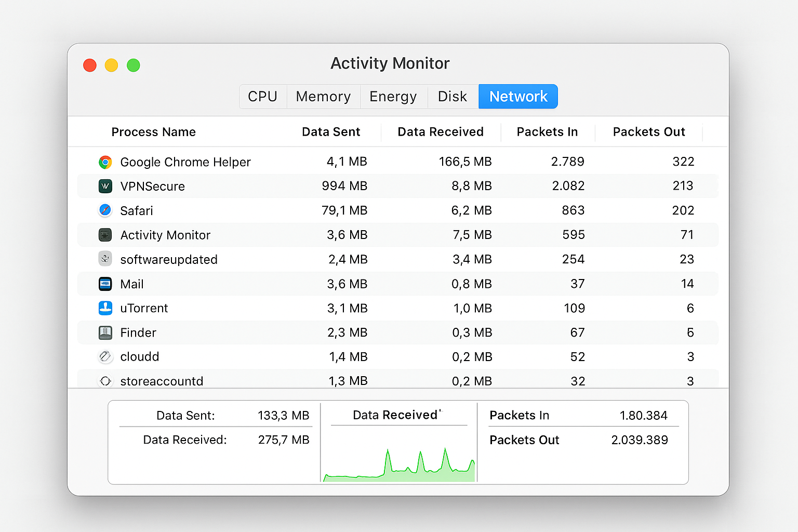
Task: Click the Google Chrome Helper icon
Action: click(x=105, y=162)
